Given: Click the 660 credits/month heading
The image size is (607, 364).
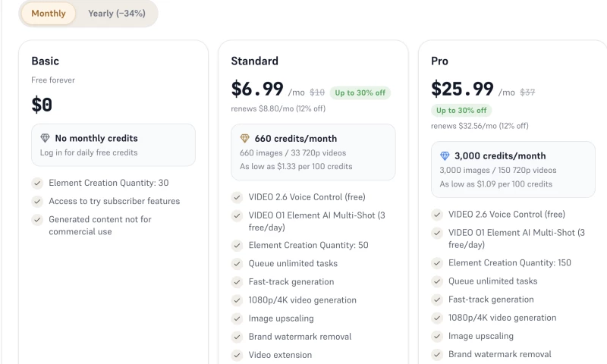Looking at the screenshot, I should click(296, 139).
